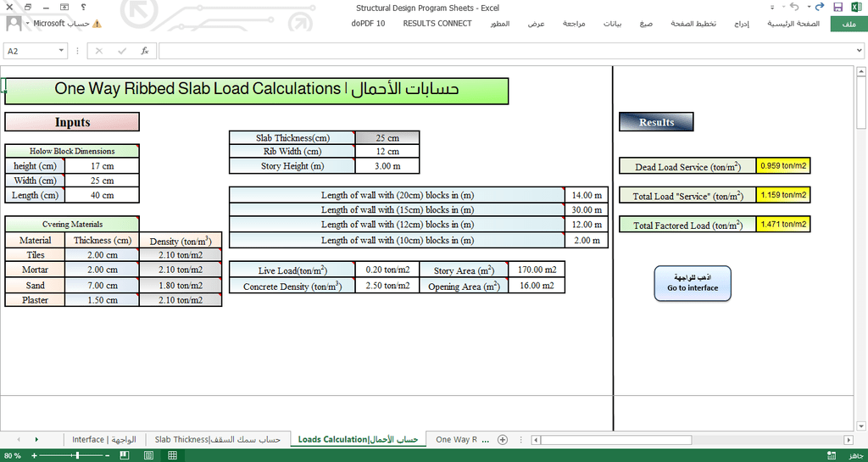
Task: Switch to the Slab Thickness sheet tab
Action: (218, 439)
